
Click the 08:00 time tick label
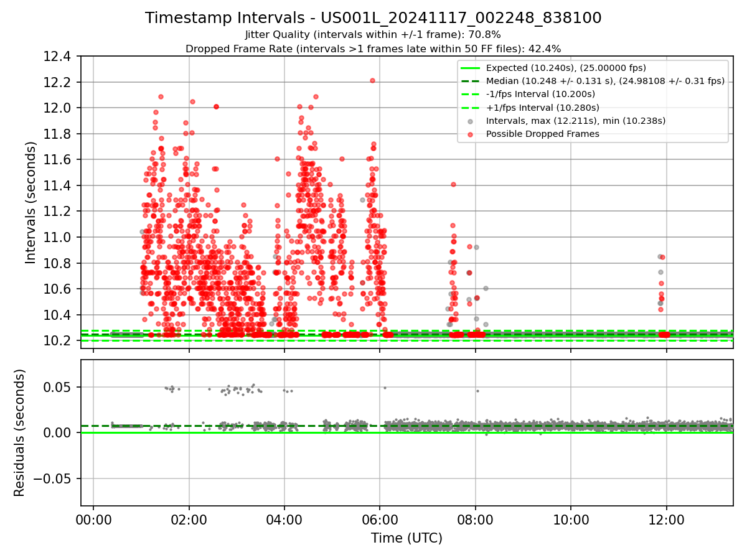point(476,520)
